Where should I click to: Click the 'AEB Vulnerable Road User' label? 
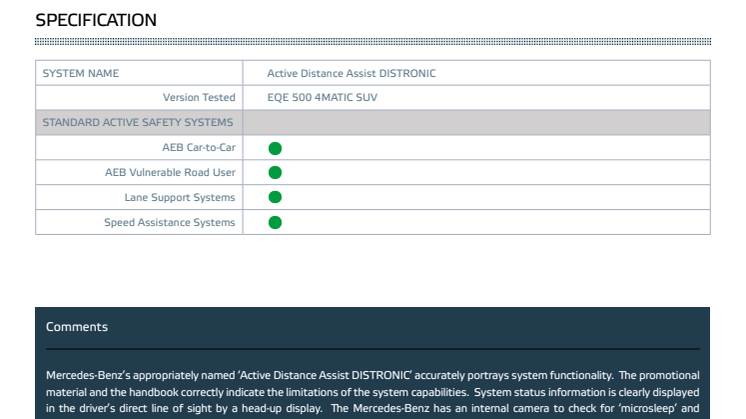click(170, 173)
